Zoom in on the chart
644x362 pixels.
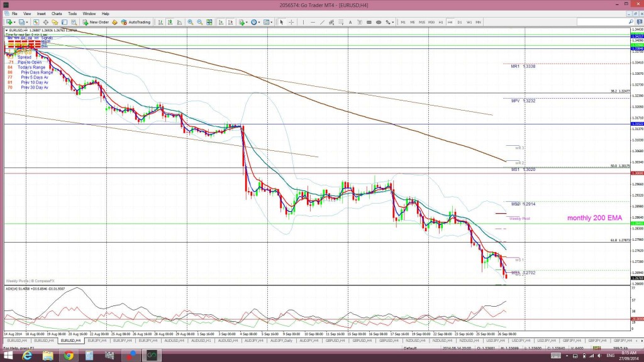190,22
